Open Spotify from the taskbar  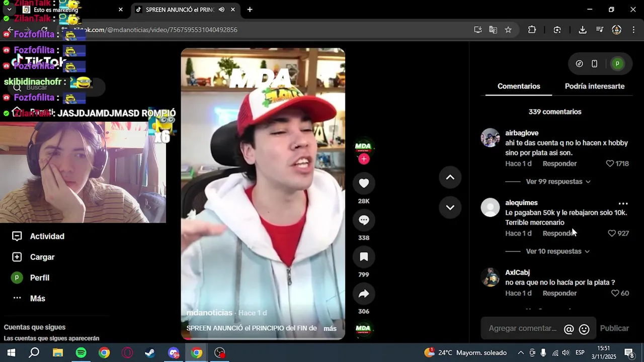point(81,353)
